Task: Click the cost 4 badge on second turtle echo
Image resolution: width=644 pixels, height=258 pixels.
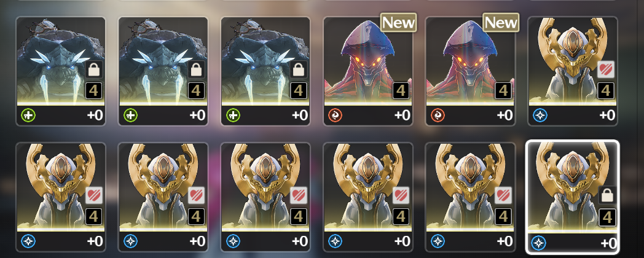Action: pyautogui.click(x=196, y=91)
